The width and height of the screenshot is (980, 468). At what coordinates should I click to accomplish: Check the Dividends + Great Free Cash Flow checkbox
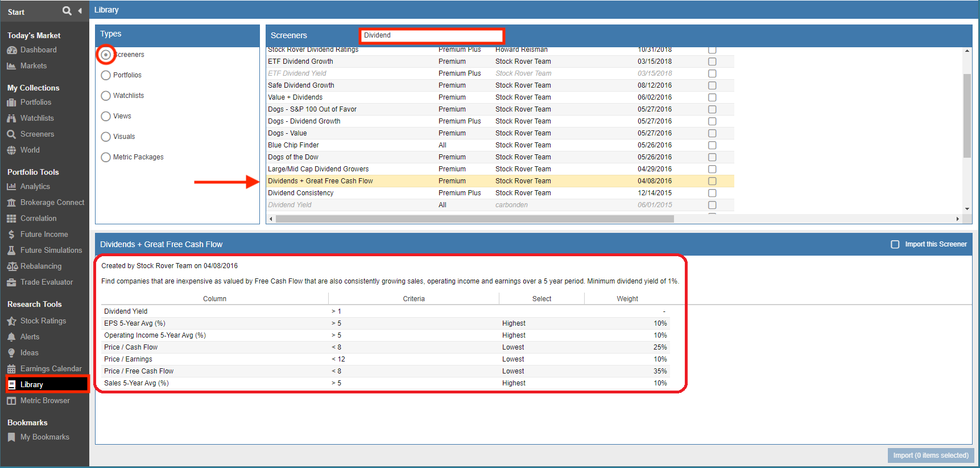click(x=712, y=181)
